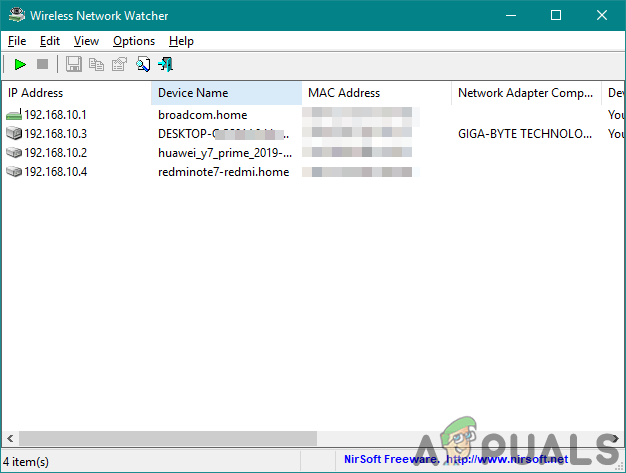Click the scrollbar left arrow
The width and height of the screenshot is (626, 473).
tap(10, 438)
